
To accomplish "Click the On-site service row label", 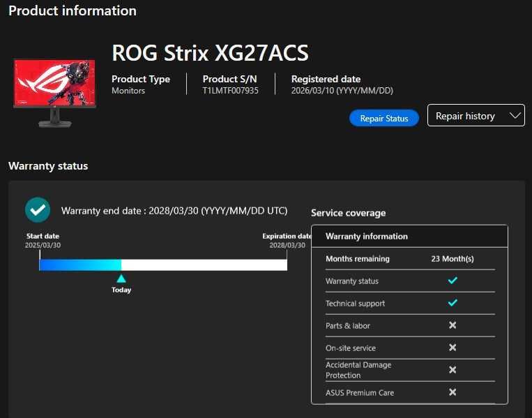I will 351,348.
